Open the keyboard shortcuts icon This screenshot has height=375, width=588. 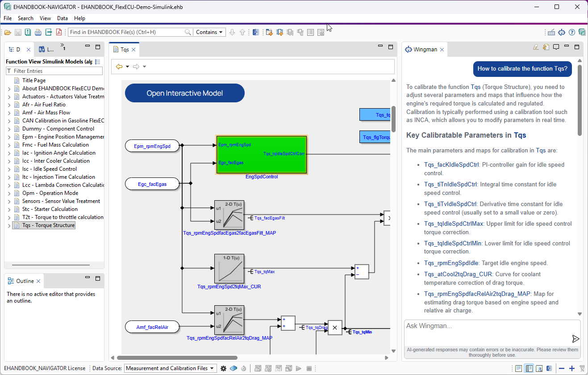tap(551, 33)
